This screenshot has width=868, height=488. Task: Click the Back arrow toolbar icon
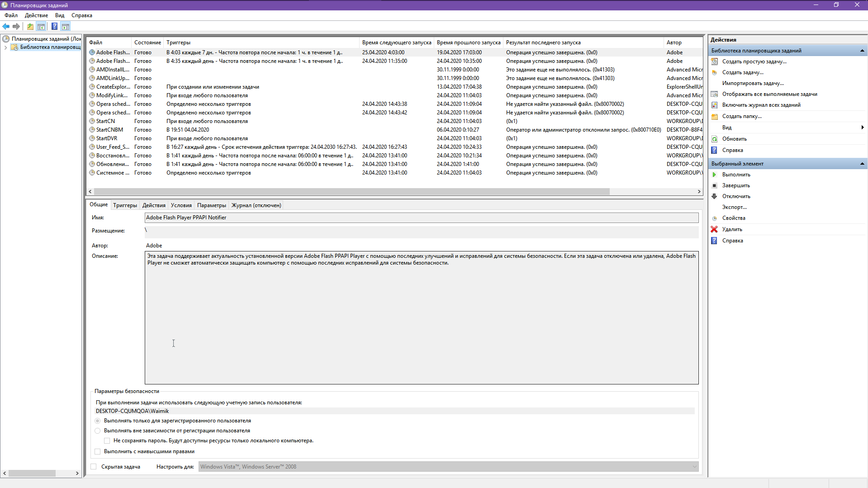pyautogui.click(x=6, y=26)
